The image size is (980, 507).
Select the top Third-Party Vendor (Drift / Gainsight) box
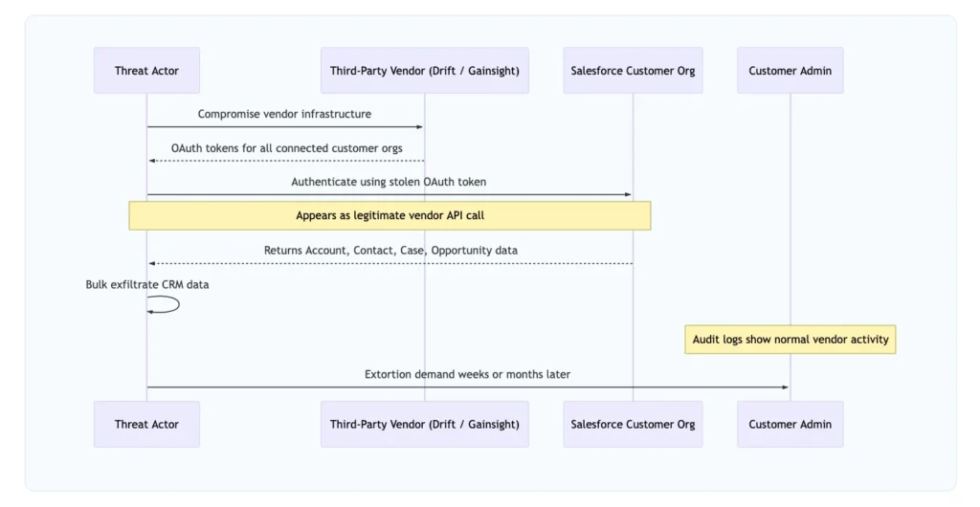424,71
